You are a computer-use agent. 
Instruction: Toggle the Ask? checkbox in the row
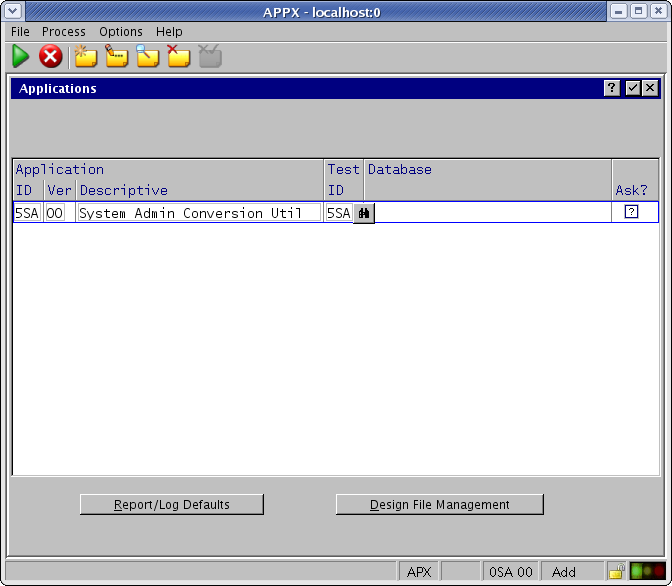pos(631,212)
